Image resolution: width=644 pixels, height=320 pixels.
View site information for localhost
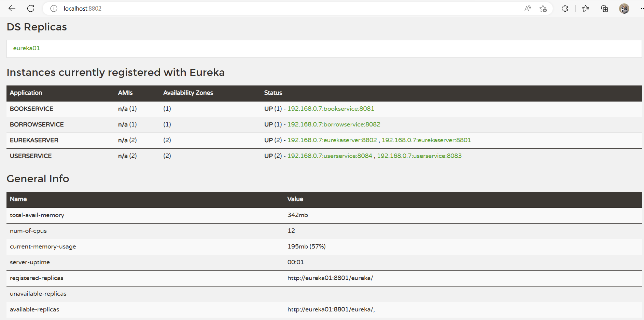54,9
